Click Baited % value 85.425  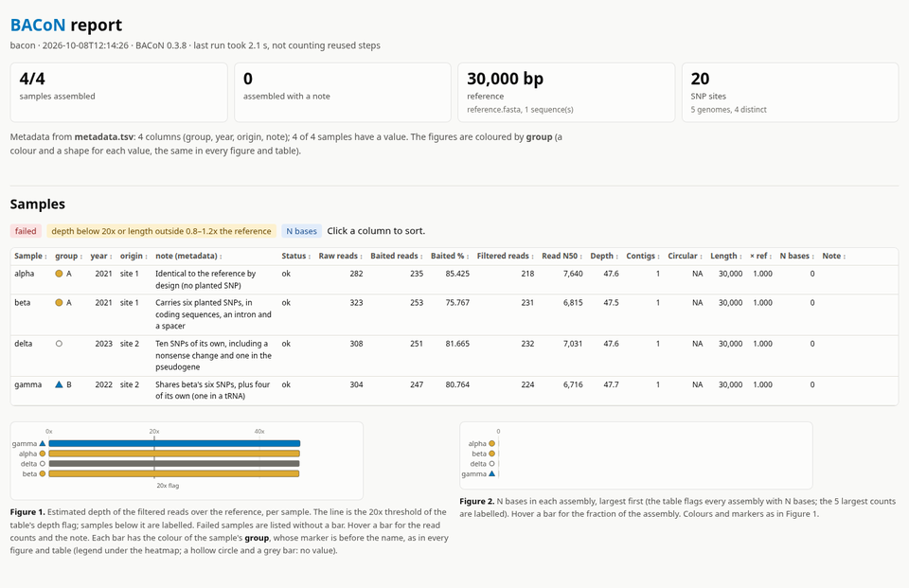[457, 274]
